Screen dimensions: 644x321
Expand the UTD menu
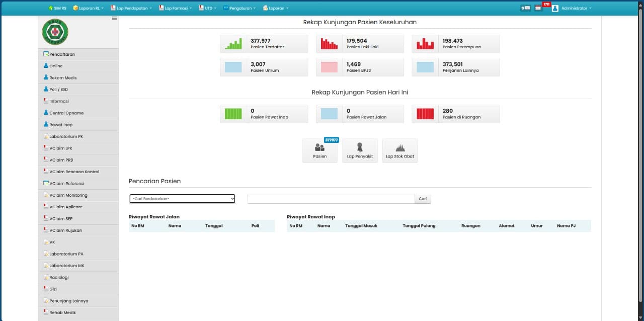tap(208, 8)
